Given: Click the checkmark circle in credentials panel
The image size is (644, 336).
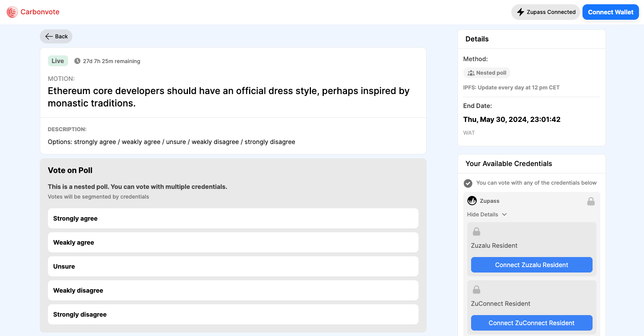Looking at the screenshot, I should coord(468,183).
